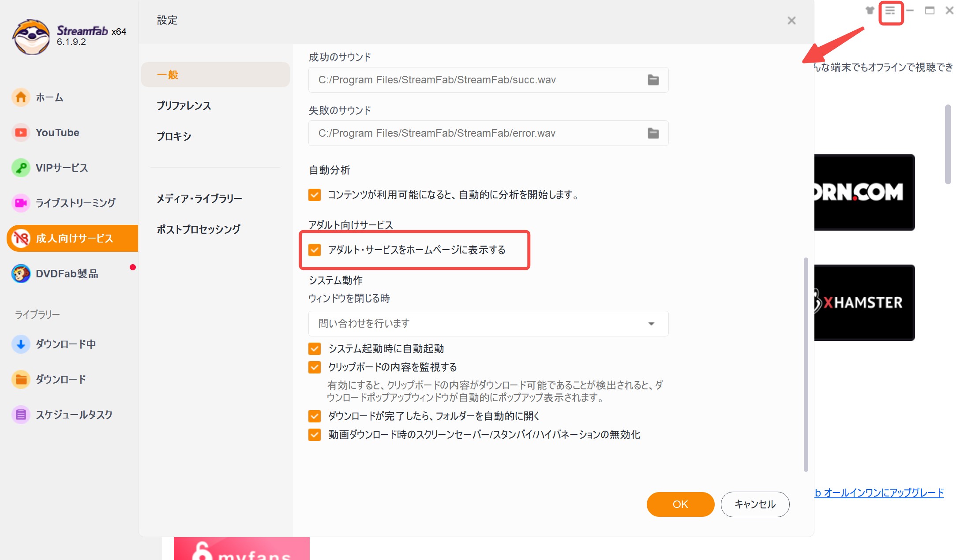Open the hamburger menu icon in title bar
Screen dimensions: 960x560
click(890, 11)
